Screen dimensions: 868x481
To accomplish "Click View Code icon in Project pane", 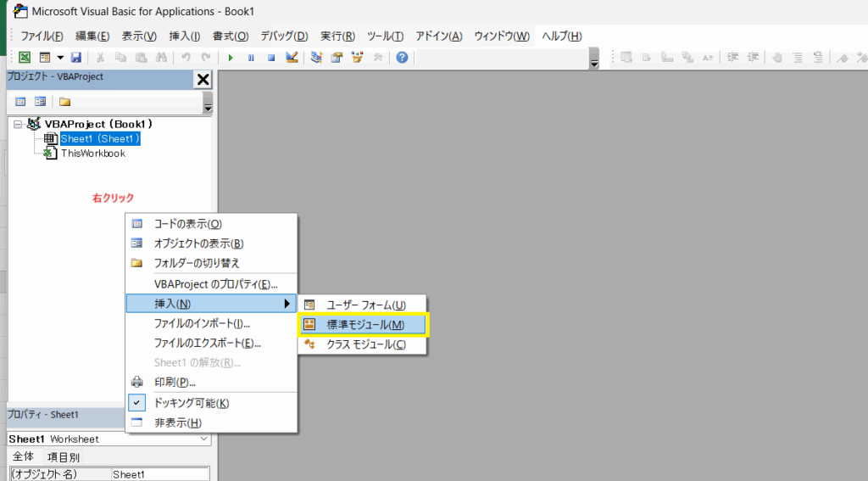I will [20, 102].
